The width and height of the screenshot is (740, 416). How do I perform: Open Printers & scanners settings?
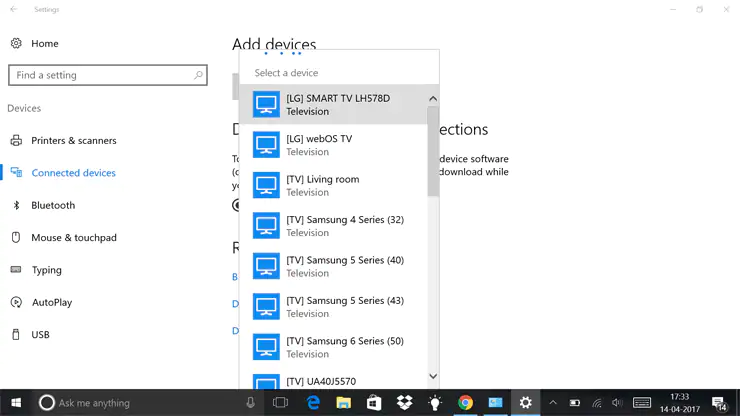point(73,141)
